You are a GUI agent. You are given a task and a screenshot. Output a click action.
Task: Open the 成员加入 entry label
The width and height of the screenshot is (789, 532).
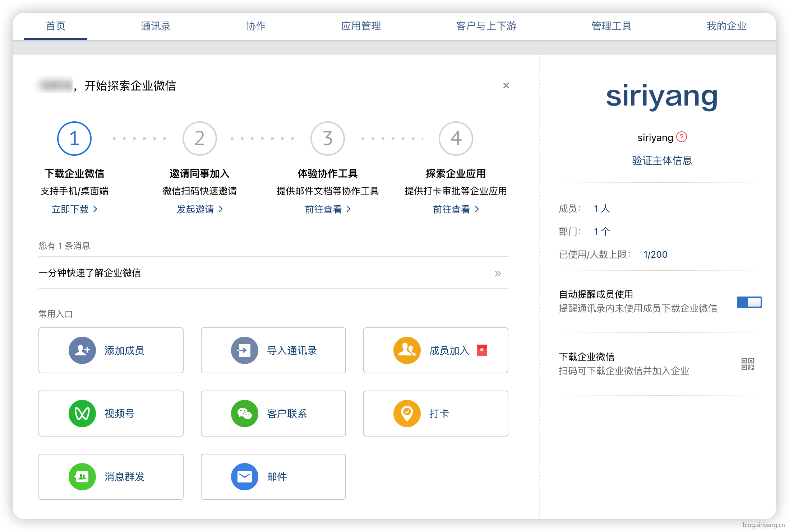pyautogui.click(x=449, y=350)
